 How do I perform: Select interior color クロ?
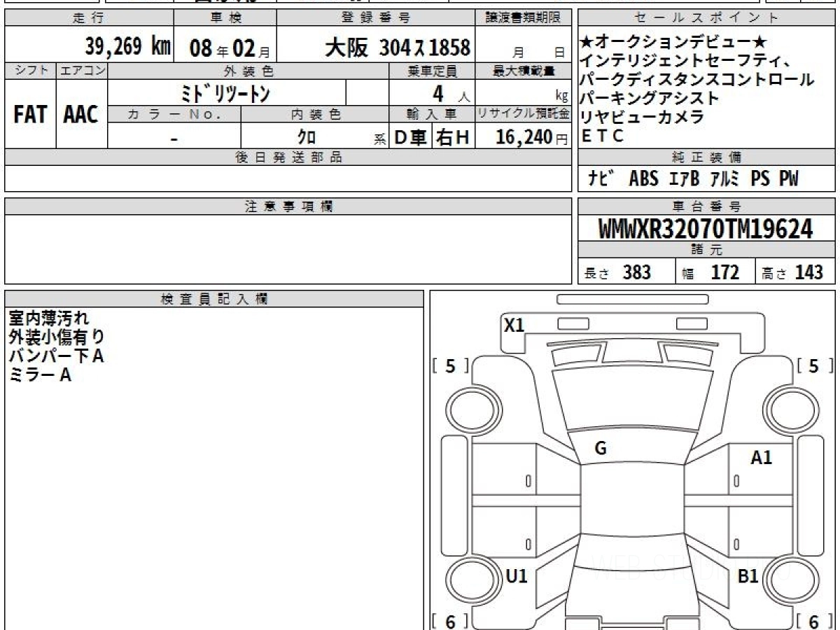point(307,136)
